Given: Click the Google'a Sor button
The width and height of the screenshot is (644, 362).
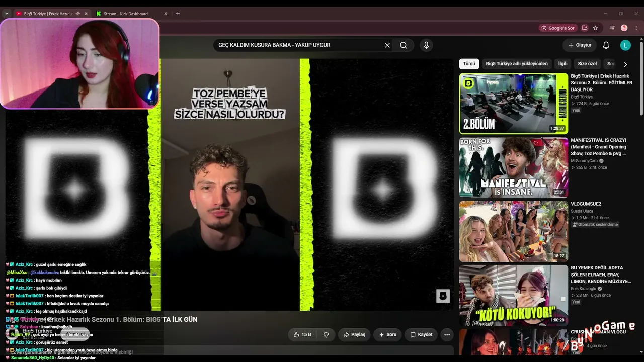Looking at the screenshot, I should point(557,28).
